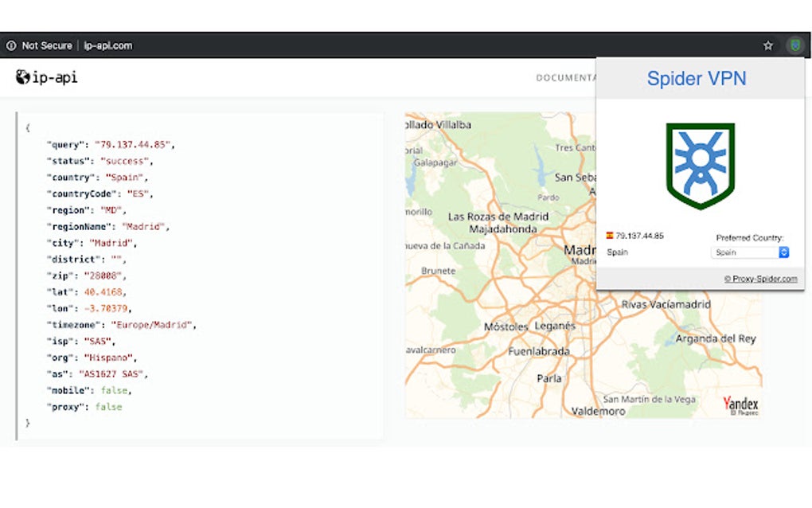The height and width of the screenshot is (508, 812).
Task: Click Arganda del Rey on the map
Action: 716,338
